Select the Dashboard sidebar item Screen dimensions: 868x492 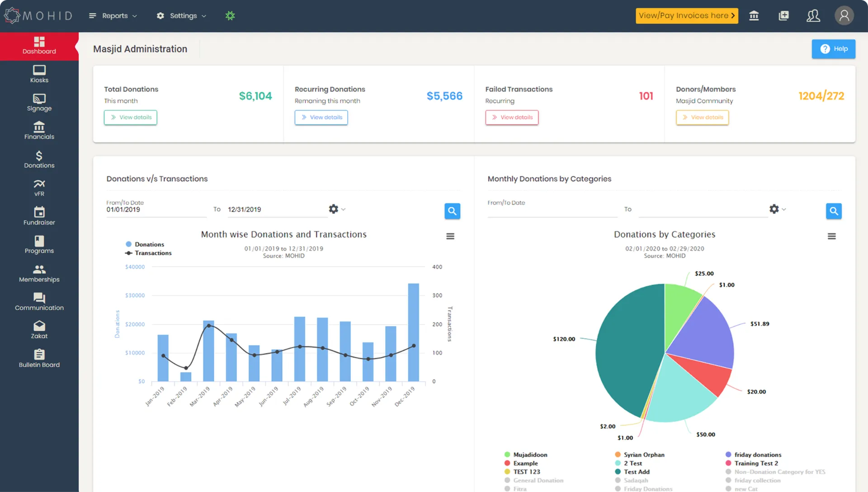[x=39, y=46]
